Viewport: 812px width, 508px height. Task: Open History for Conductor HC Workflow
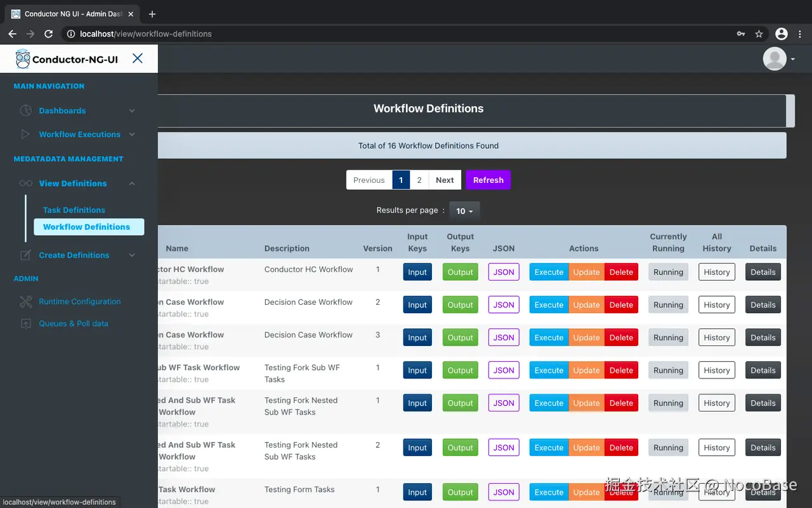(x=717, y=272)
